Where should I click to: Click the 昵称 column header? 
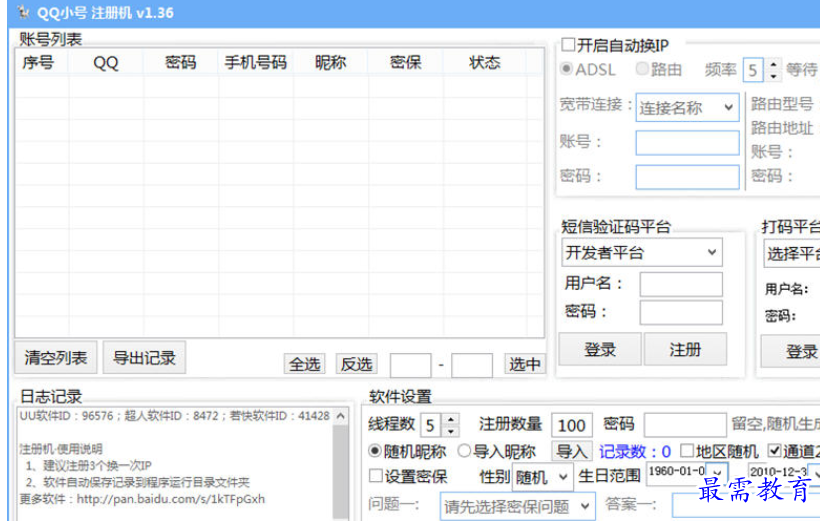331,63
